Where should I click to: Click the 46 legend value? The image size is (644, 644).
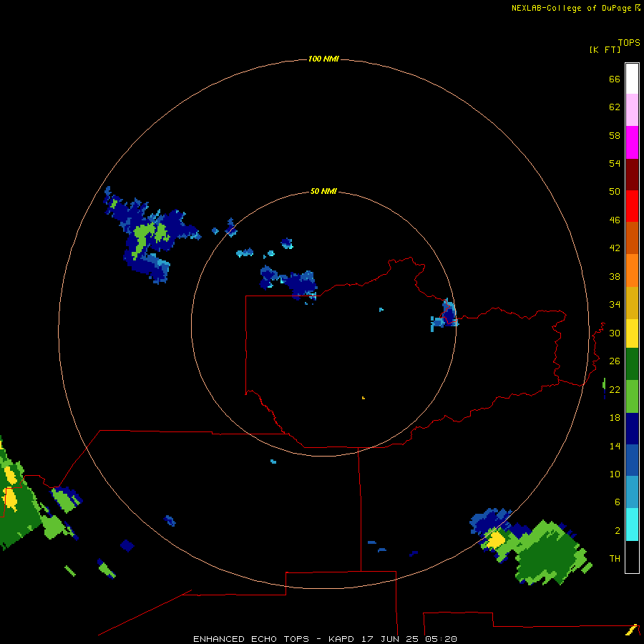point(615,220)
